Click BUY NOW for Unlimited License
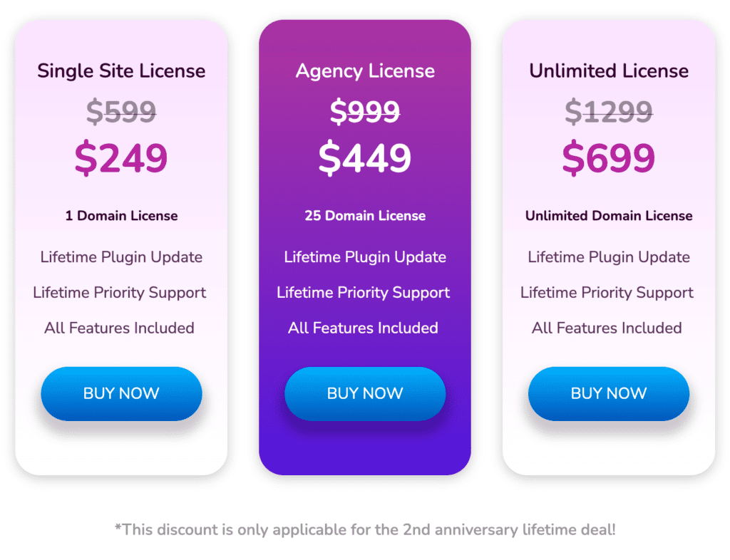The width and height of the screenshot is (730, 560). (x=609, y=393)
